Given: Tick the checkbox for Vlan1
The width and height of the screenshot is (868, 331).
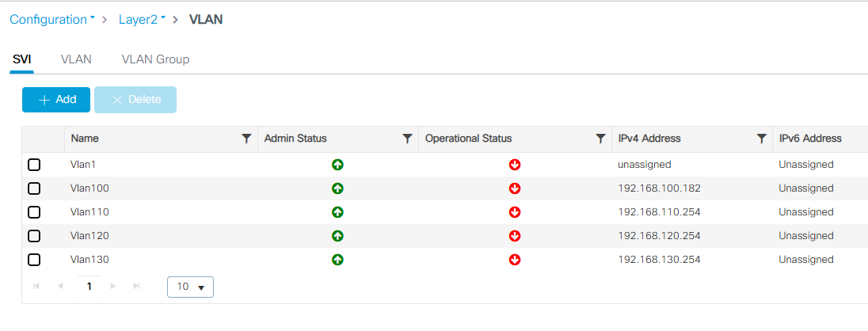Looking at the screenshot, I should (34, 165).
